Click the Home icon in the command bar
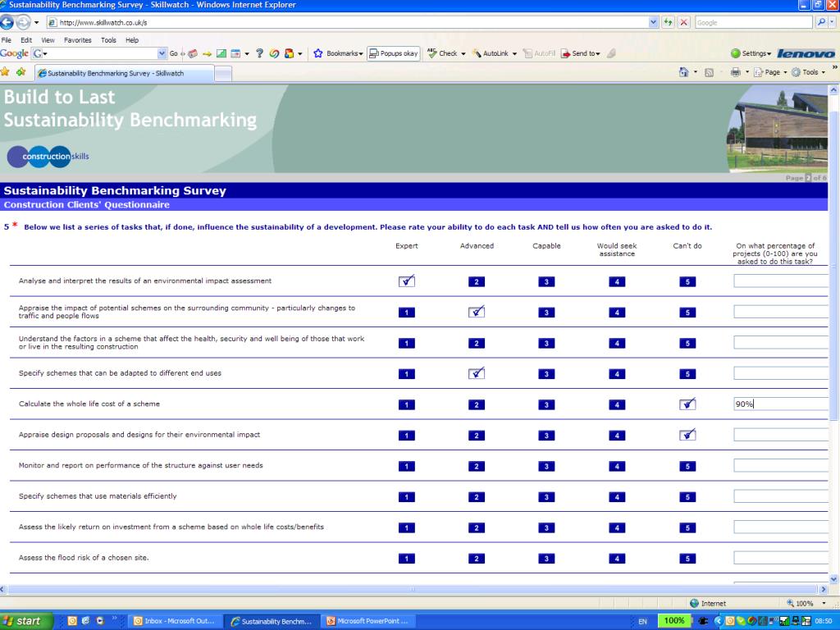This screenshot has width=840, height=630. pos(683,72)
